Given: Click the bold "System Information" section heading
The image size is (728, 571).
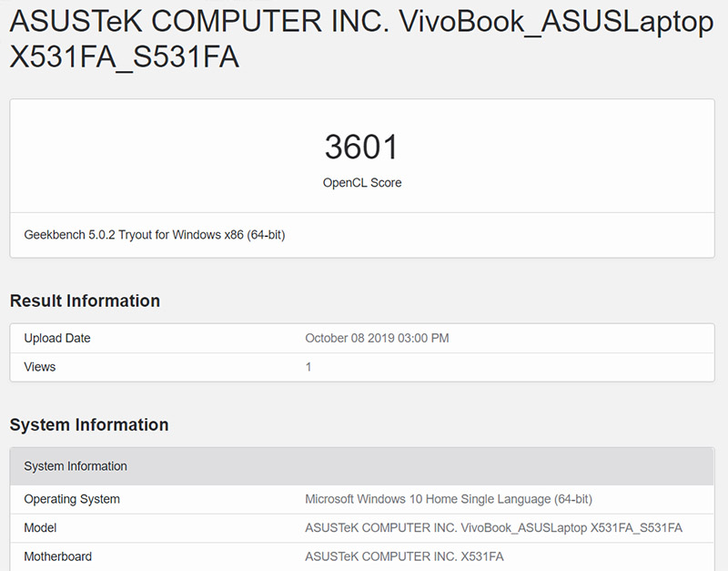Looking at the screenshot, I should (x=89, y=424).
